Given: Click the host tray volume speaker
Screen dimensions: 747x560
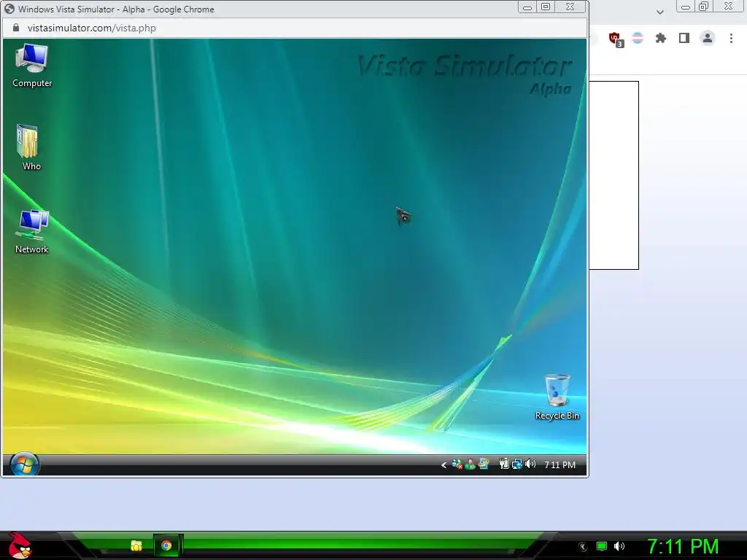Looking at the screenshot, I should [619, 546].
